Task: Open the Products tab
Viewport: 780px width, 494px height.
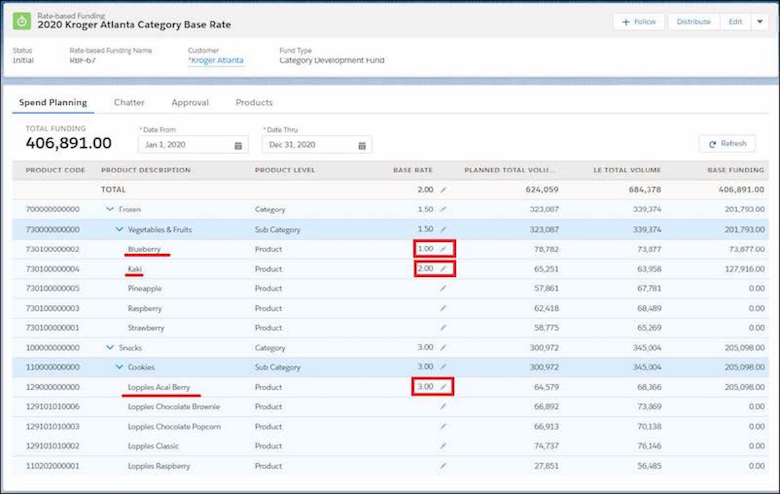Action: point(254,102)
